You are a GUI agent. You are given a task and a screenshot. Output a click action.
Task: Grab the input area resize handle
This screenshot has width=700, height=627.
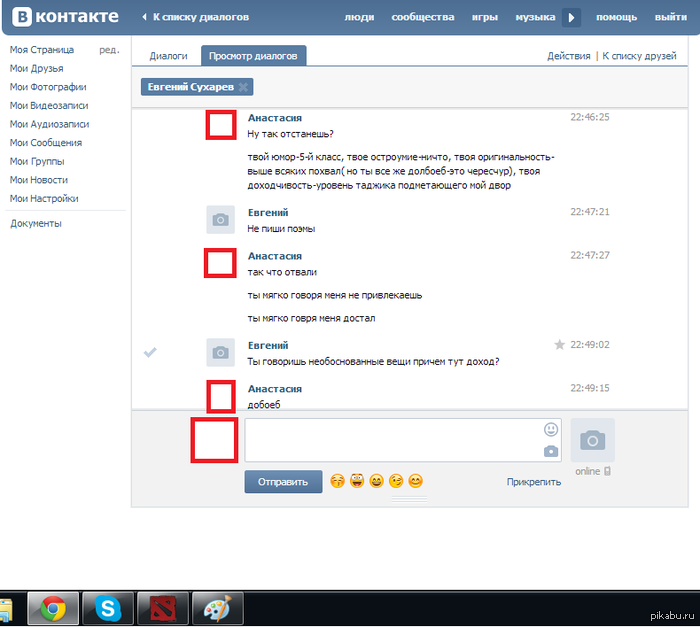409,499
